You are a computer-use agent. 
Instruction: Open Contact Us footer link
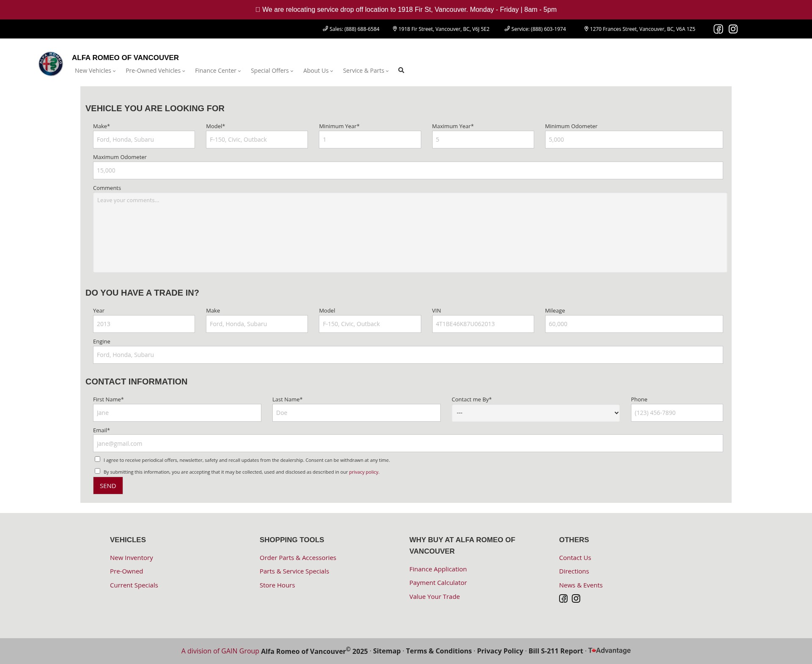point(575,558)
